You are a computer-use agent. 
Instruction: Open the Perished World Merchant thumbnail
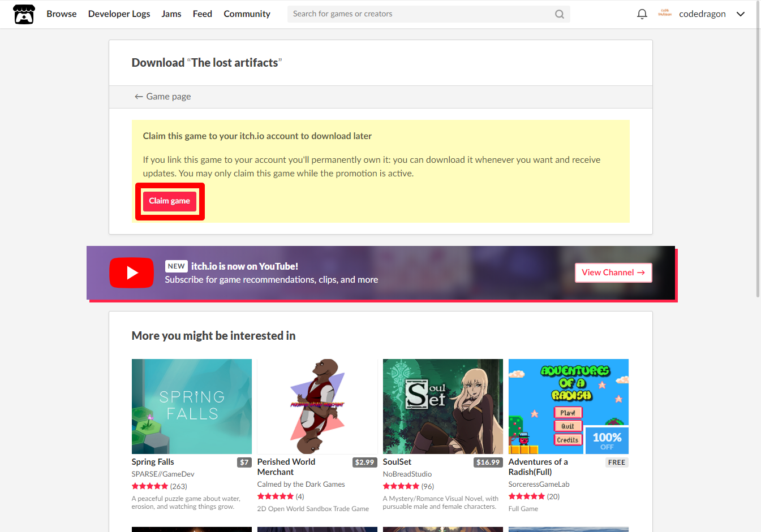pos(317,406)
